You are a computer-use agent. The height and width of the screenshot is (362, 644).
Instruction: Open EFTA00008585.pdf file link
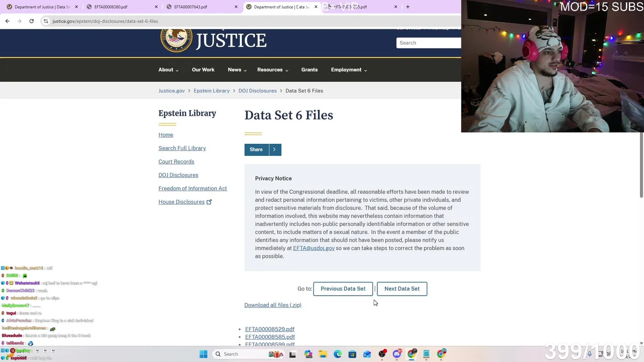coord(270,337)
